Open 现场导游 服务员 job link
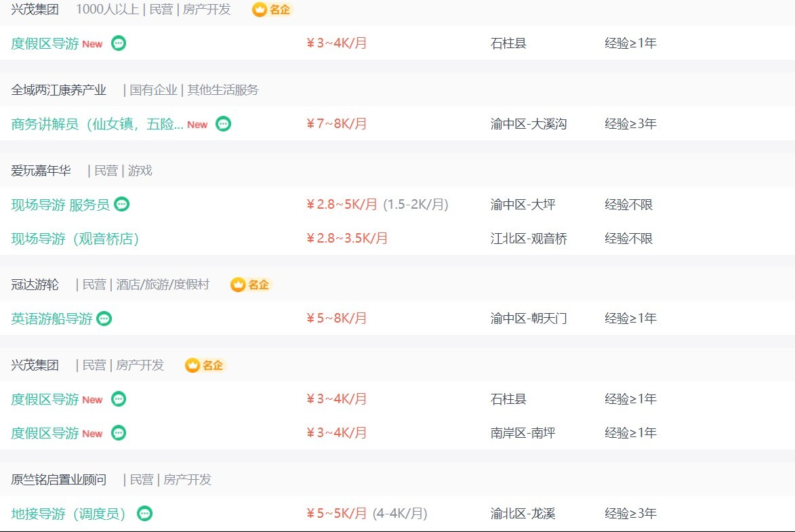 click(x=60, y=205)
